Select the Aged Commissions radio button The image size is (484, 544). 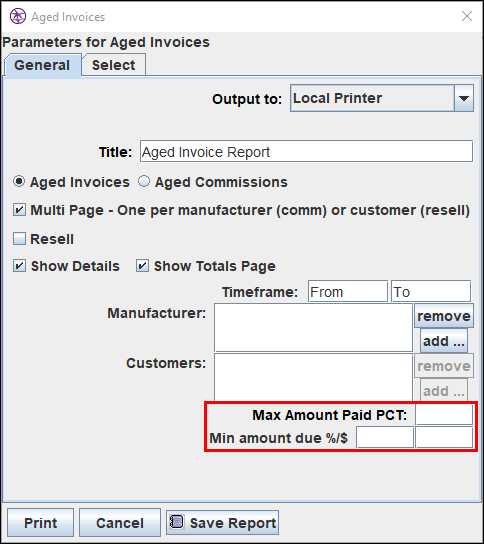pyautogui.click(x=144, y=181)
